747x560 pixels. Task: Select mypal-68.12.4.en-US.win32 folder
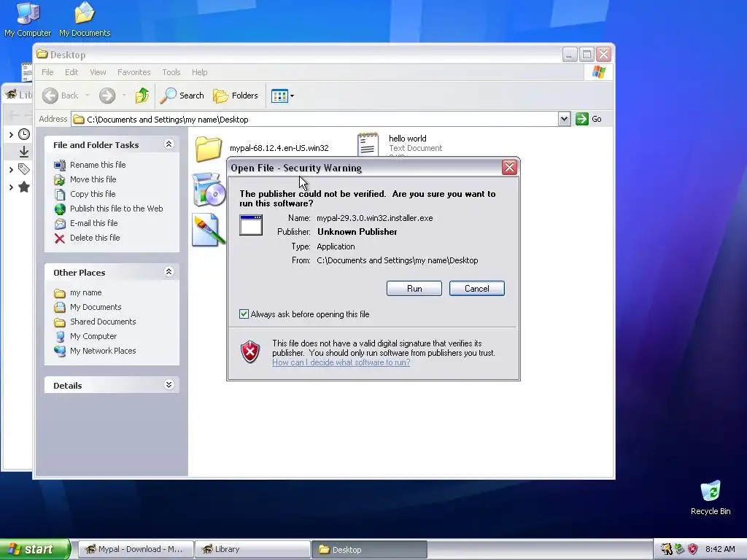tap(262, 148)
